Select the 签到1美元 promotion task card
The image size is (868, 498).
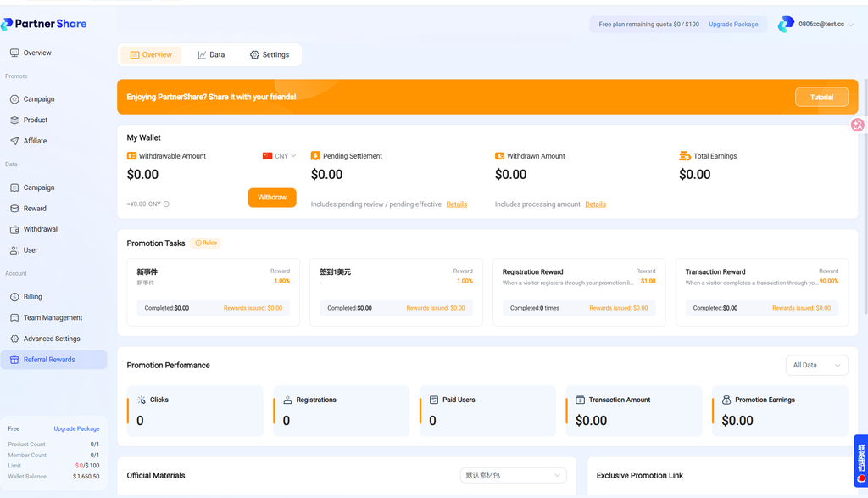(396, 292)
